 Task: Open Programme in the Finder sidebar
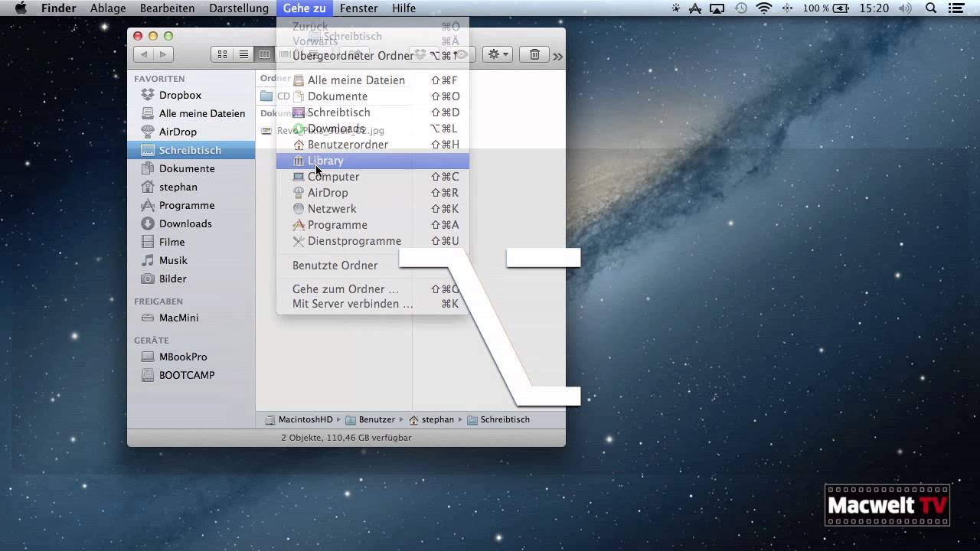pyautogui.click(x=186, y=205)
